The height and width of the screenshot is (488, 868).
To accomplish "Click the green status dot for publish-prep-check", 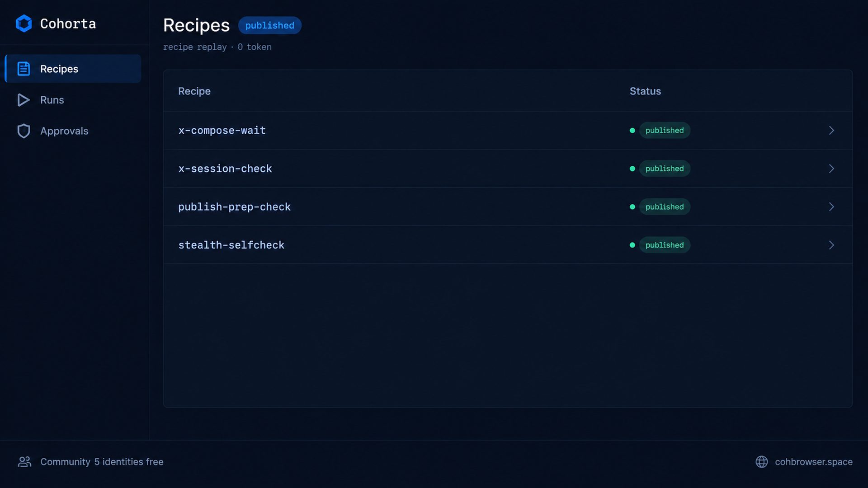I will [632, 207].
